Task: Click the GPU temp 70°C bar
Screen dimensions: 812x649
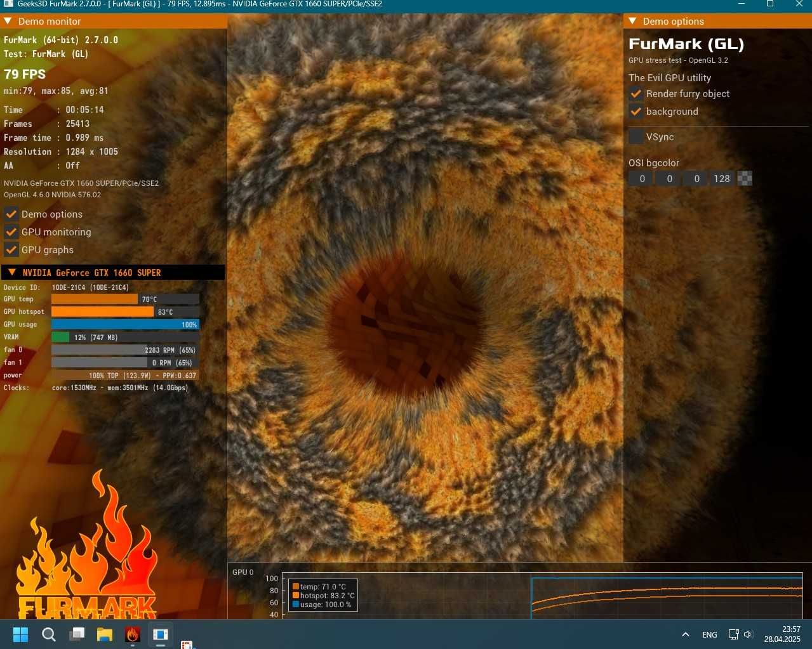Action: point(125,299)
